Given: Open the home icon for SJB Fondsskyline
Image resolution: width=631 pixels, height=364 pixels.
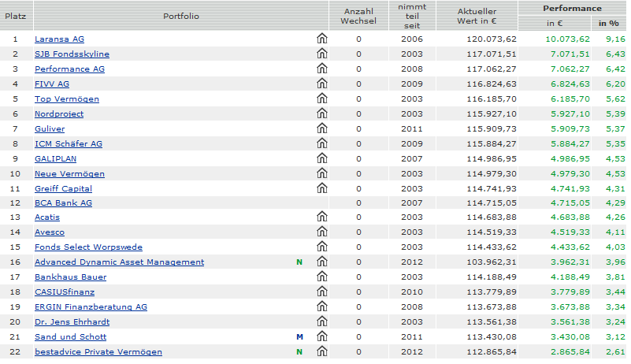Looking at the screenshot, I should pos(321,54).
